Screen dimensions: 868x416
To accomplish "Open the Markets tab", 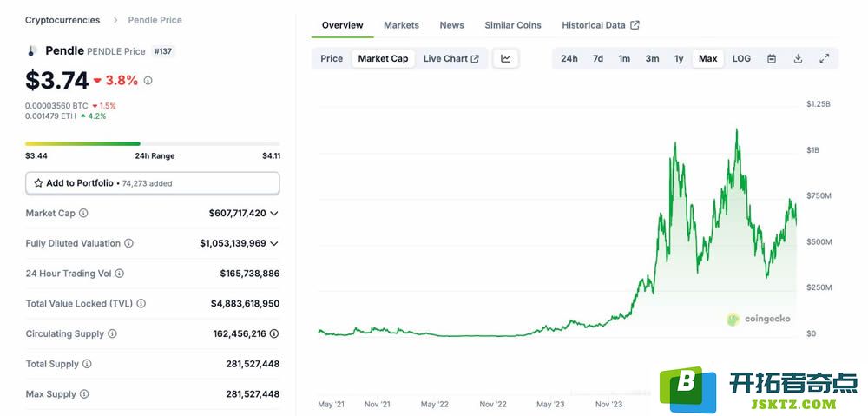I will (x=401, y=25).
